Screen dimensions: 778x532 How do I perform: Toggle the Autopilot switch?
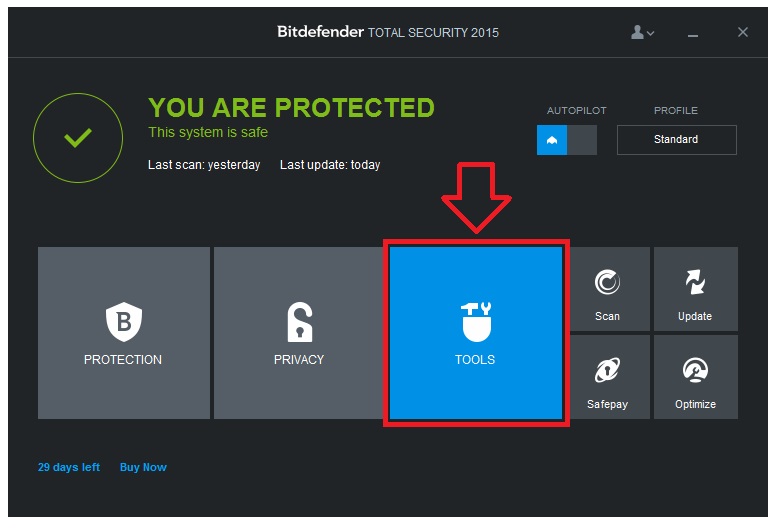tap(567, 140)
